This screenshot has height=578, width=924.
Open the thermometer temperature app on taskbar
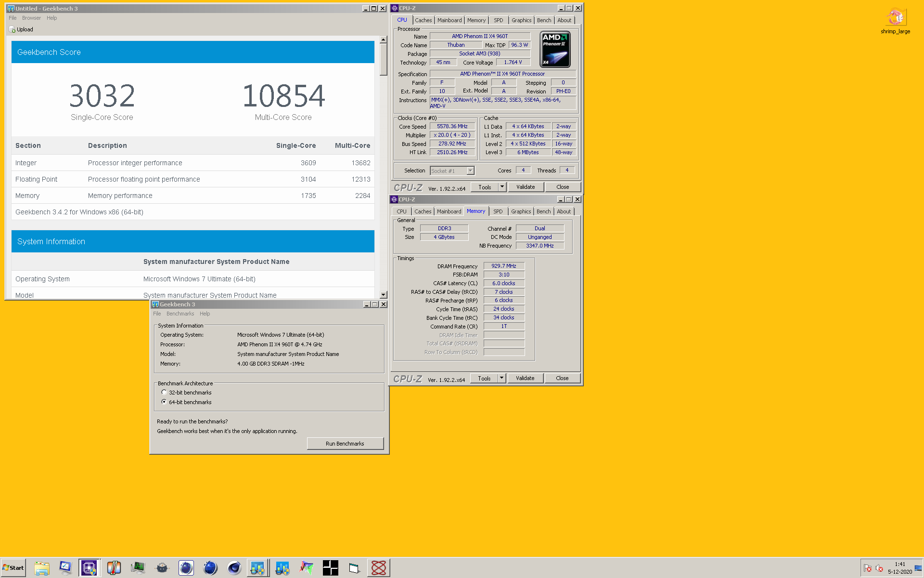[114, 568]
